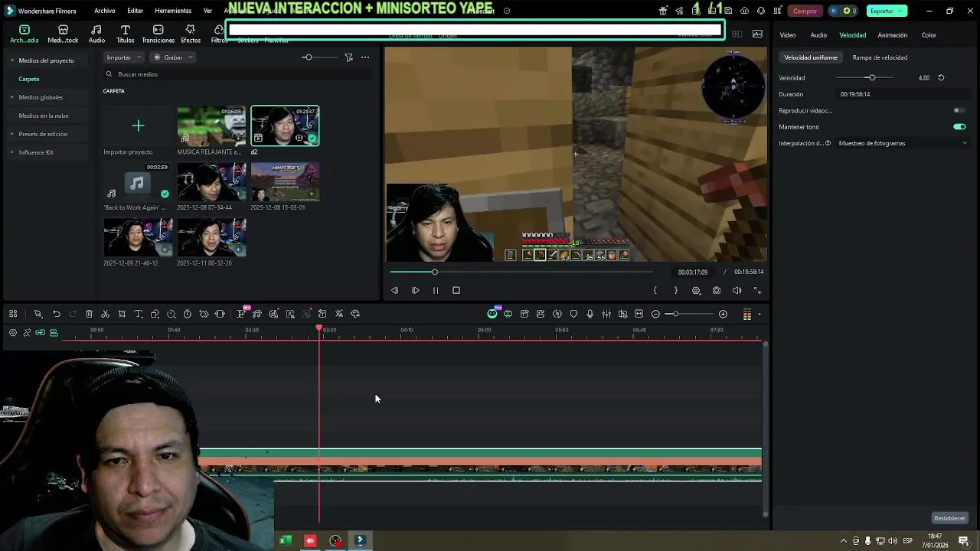This screenshot has width=980, height=551.
Task: Toggle the Reproducir videoc... switch
Action: [x=959, y=110]
